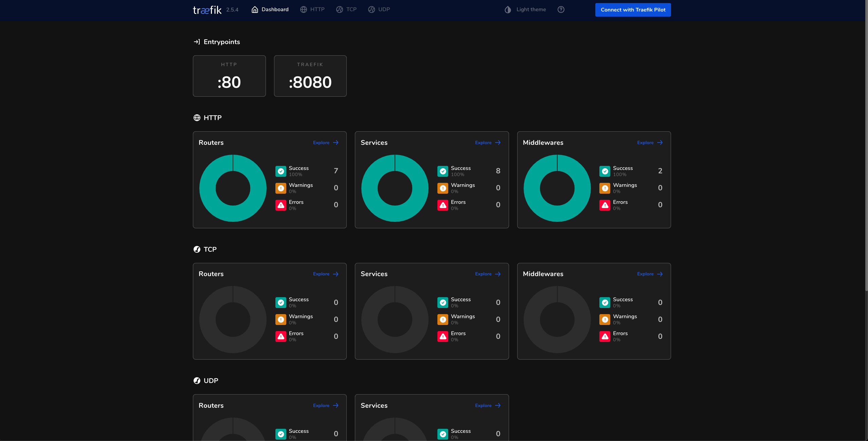This screenshot has width=868, height=441.
Task: Click the HTTP Services Warnings orange icon
Action: click(x=443, y=188)
